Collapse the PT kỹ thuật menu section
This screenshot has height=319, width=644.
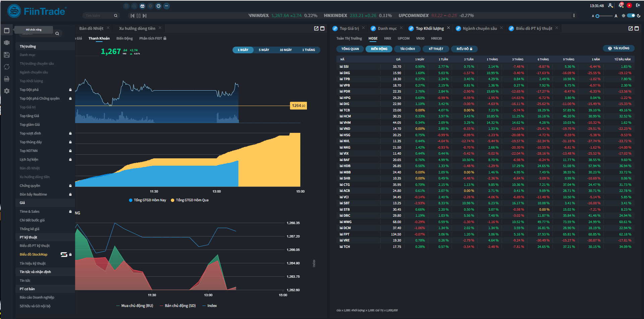(x=45, y=237)
